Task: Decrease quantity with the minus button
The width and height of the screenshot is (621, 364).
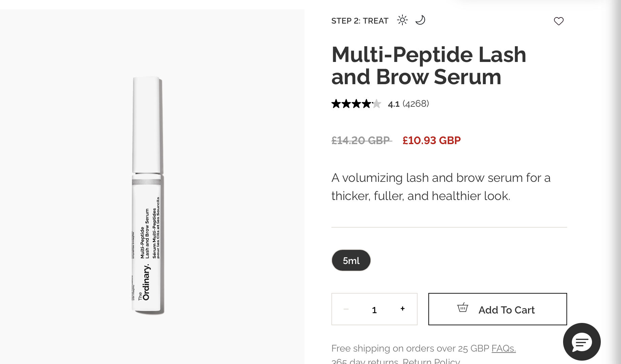Action: 346,309
